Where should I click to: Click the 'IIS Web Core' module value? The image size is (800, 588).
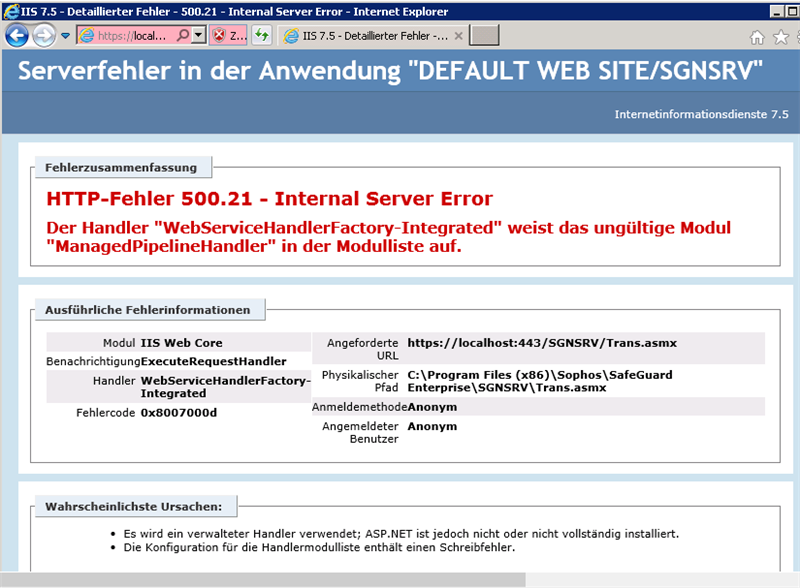182,343
